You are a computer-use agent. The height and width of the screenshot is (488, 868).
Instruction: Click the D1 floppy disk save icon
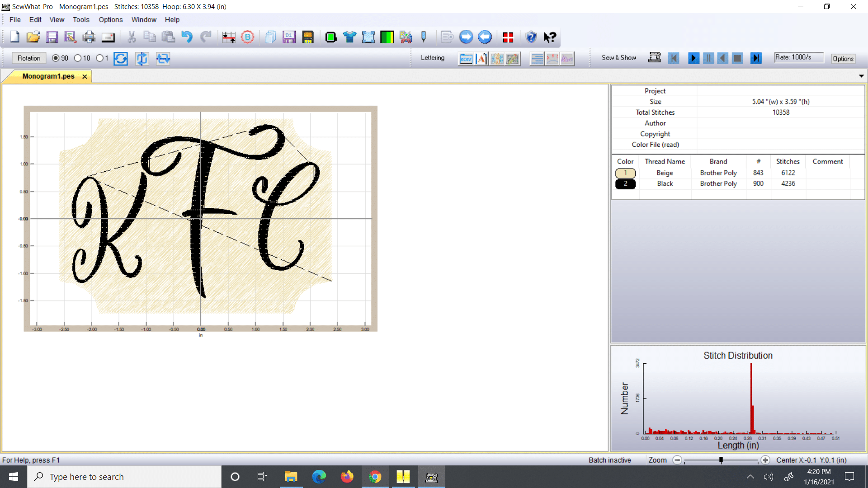point(289,37)
